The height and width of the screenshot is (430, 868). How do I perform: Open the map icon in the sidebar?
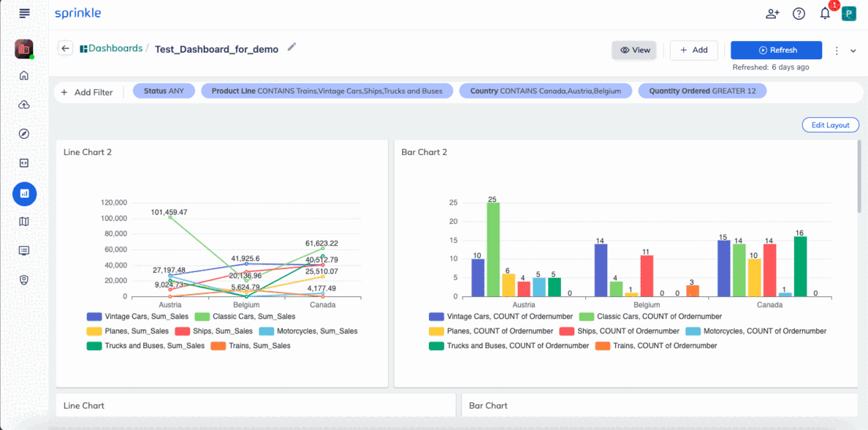24,222
